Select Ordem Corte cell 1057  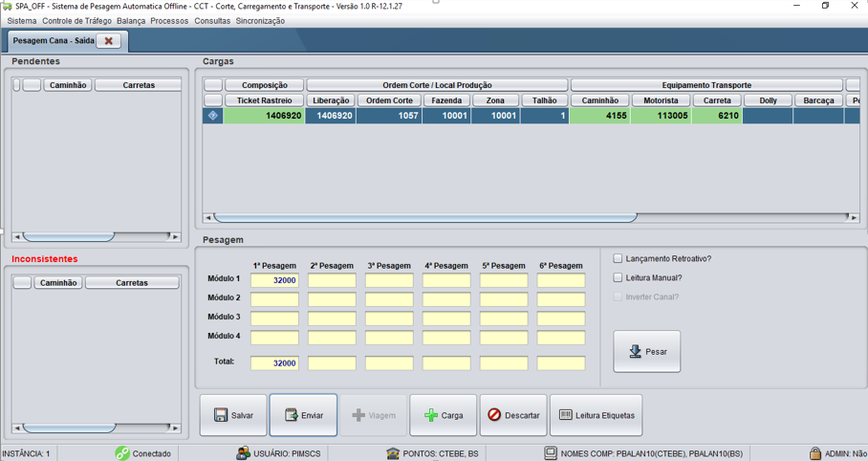click(389, 115)
